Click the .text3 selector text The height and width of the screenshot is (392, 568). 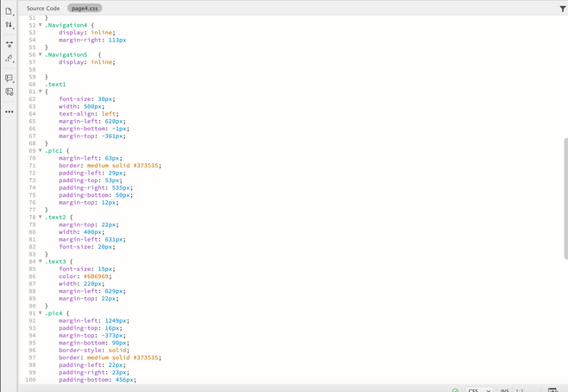tap(55, 262)
